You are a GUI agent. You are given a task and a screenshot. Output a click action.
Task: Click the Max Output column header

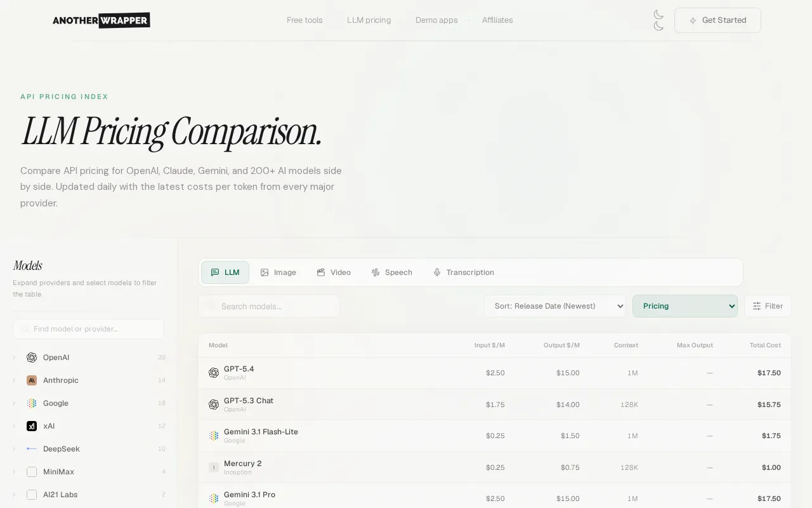[695, 345]
